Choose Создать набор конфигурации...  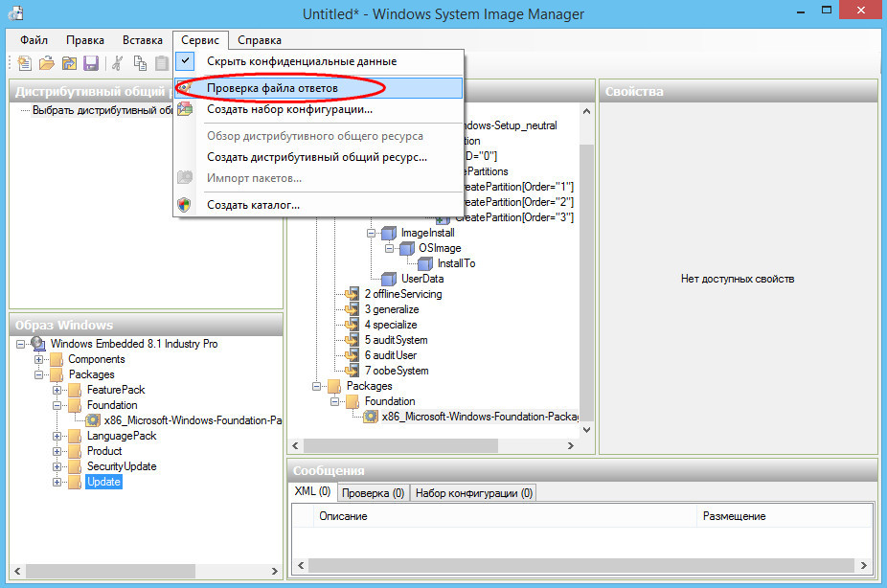coord(318,109)
